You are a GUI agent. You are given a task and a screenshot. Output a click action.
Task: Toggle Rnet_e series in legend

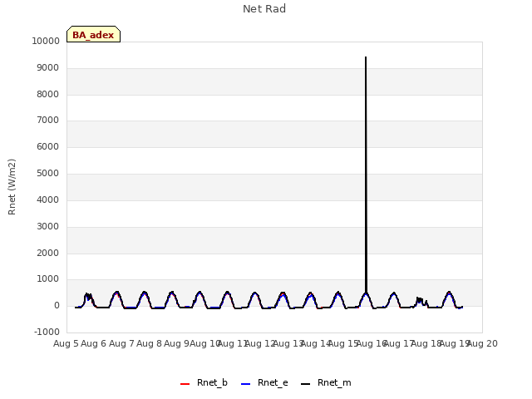[264, 382]
